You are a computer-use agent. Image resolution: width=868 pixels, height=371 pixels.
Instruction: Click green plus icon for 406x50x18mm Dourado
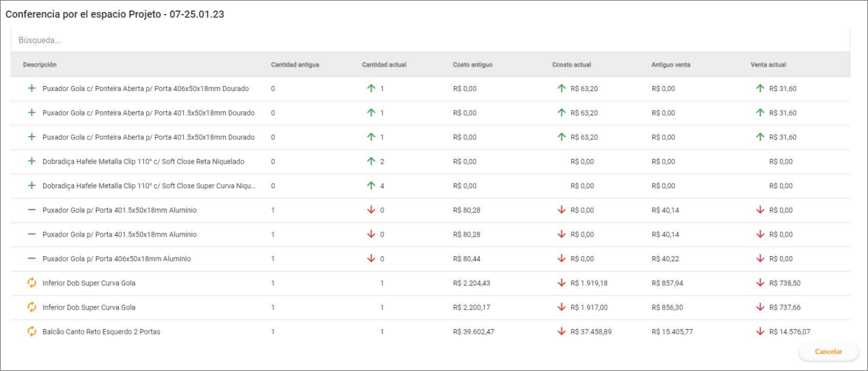31,89
